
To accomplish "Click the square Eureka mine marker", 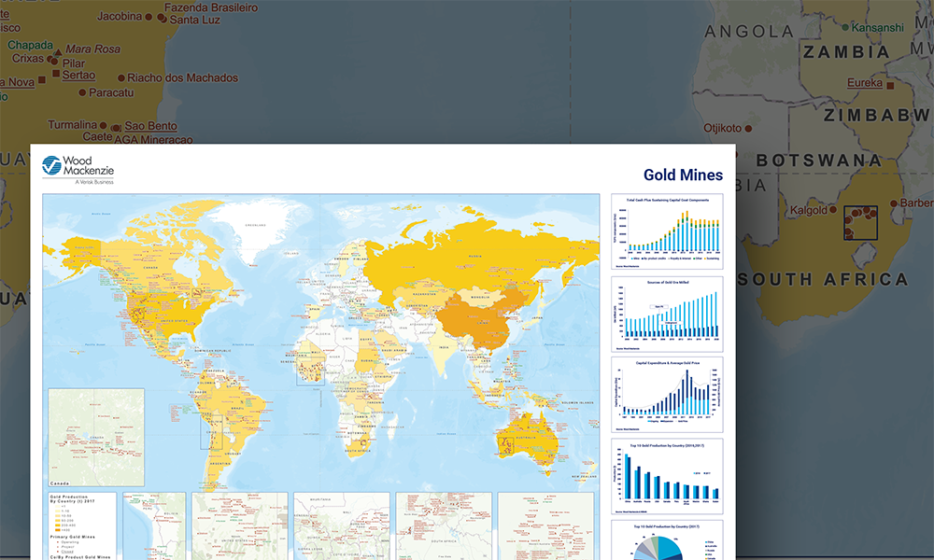I will (x=889, y=83).
